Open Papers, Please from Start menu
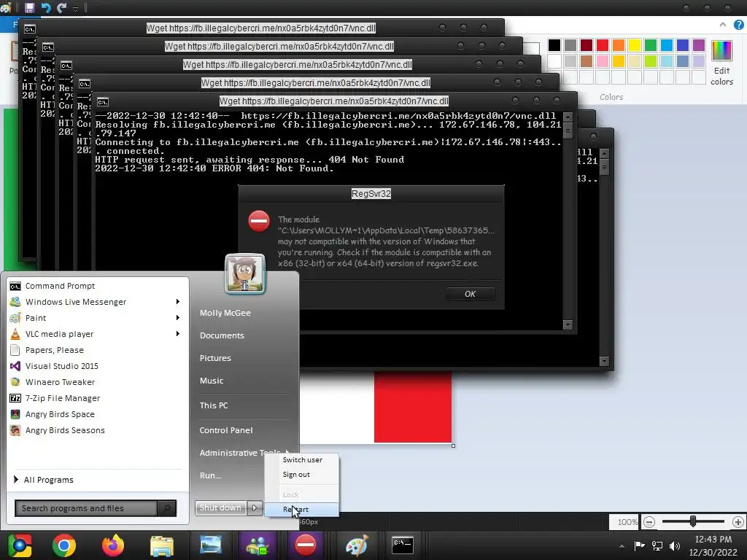Screen dimensions: 747x560 (x=98, y=350)
